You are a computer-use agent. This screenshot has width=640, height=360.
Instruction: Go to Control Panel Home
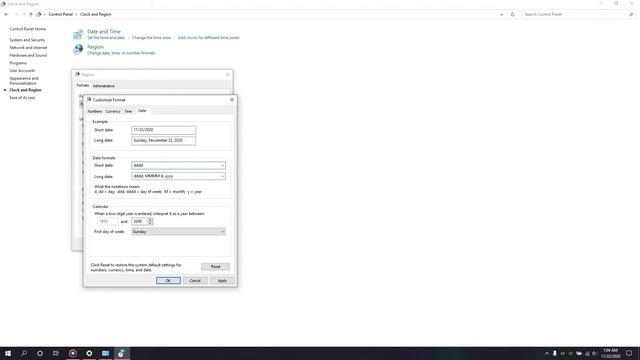point(27,29)
